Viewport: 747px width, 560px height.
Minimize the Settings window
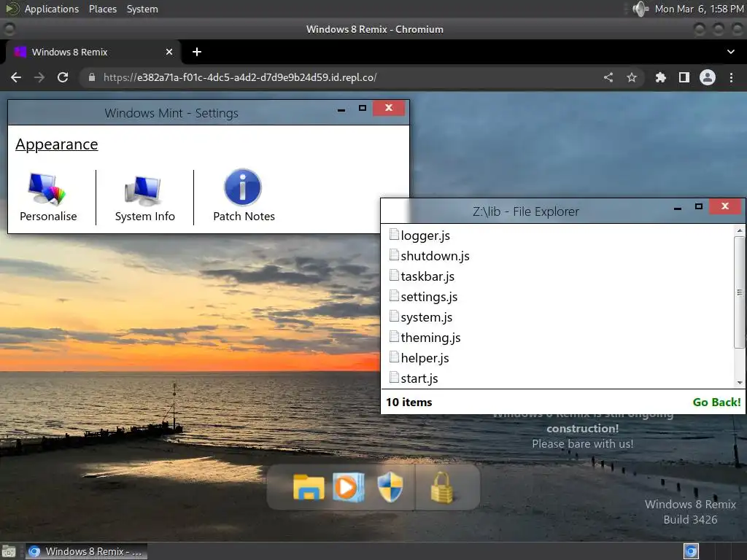(x=341, y=110)
